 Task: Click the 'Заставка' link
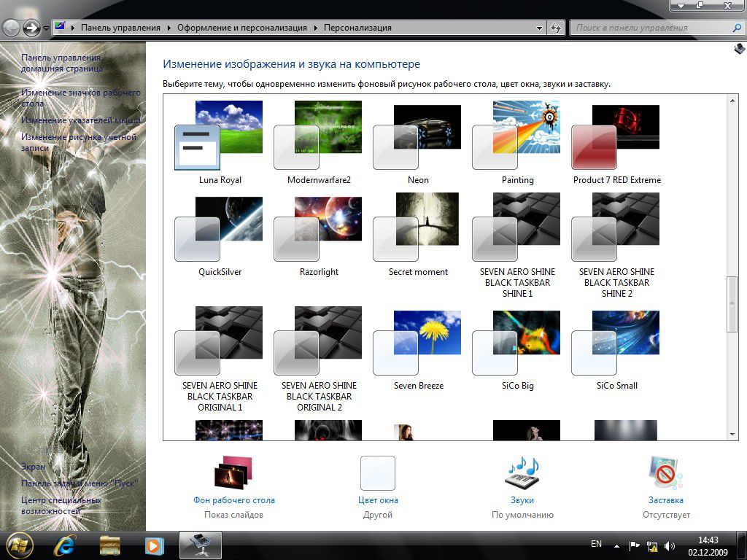(666, 500)
